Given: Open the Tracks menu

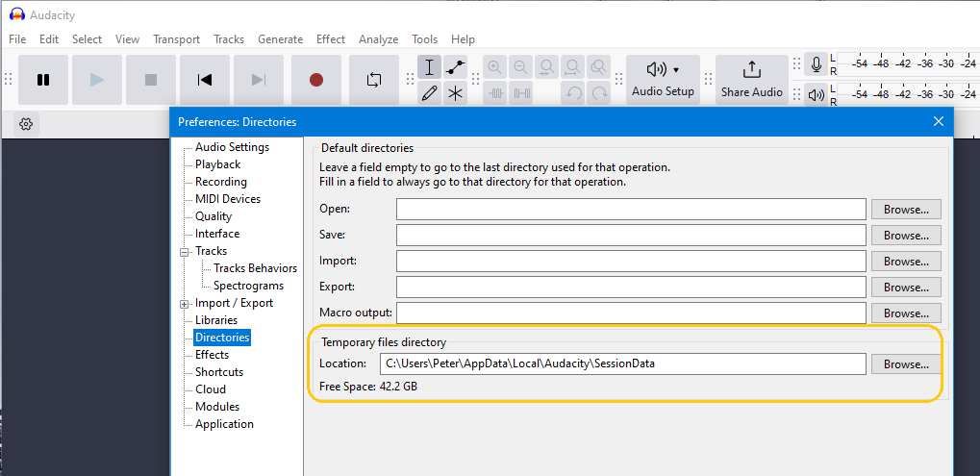Looking at the screenshot, I should pos(229,38).
